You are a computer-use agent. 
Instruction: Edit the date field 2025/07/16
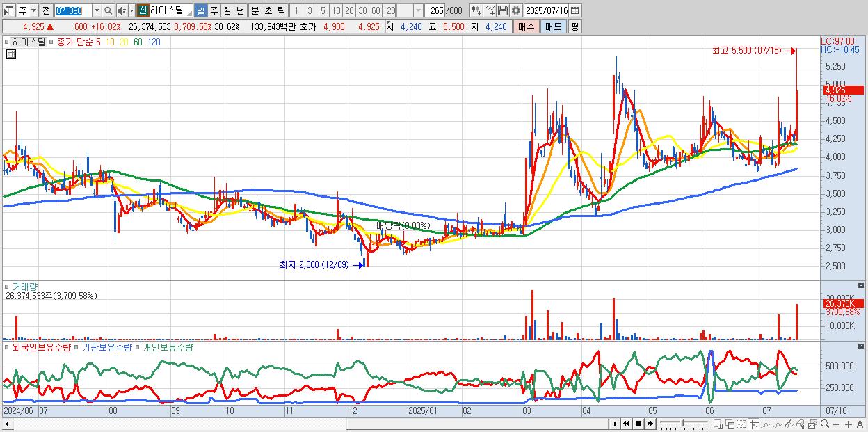click(x=547, y=10)
